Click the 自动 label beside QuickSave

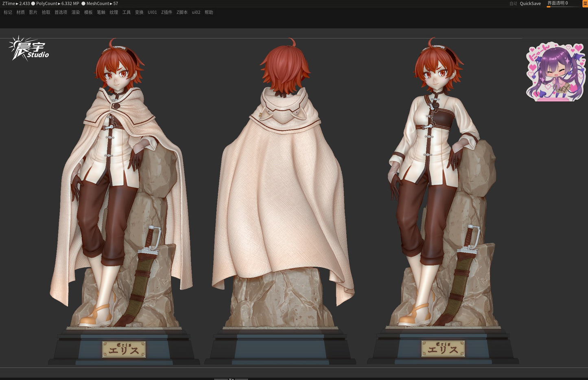[x=513, y=3]
